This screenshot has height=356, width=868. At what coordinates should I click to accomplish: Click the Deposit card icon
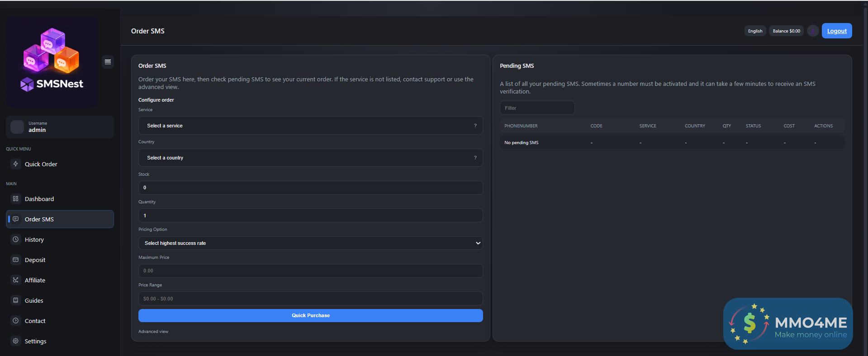click(x=16, y=260)
